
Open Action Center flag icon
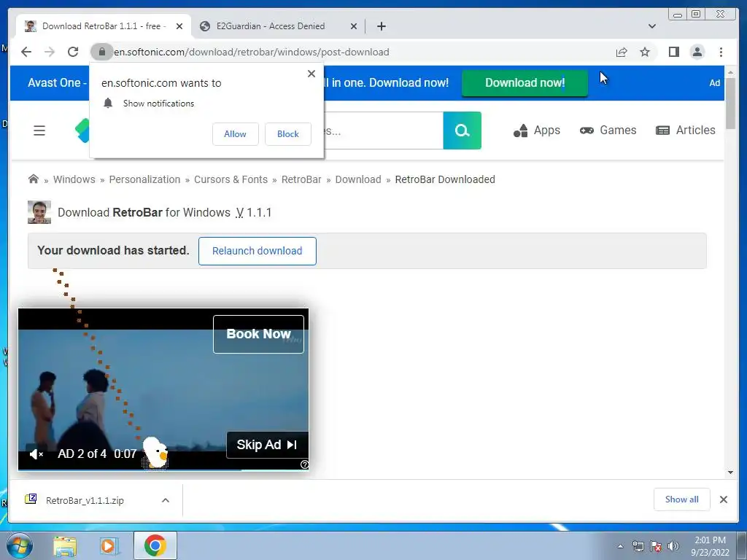click(x=656, y=546)
